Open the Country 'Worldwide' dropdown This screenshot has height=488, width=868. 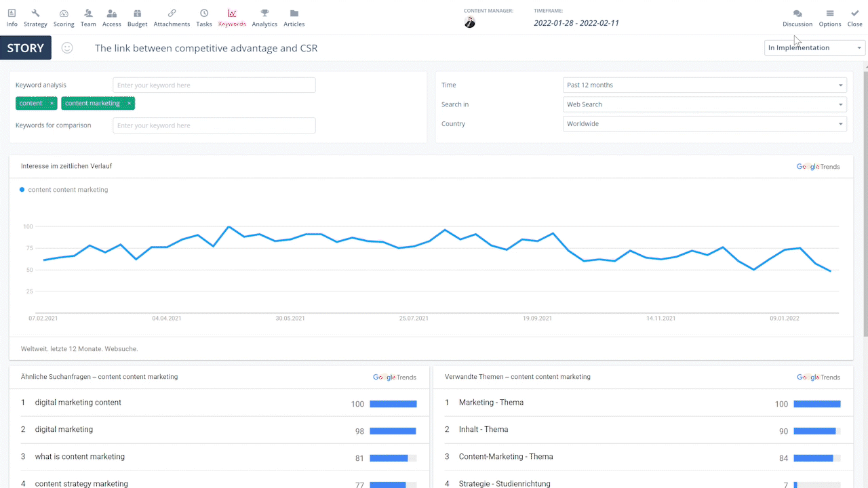[x=705, y=124]
